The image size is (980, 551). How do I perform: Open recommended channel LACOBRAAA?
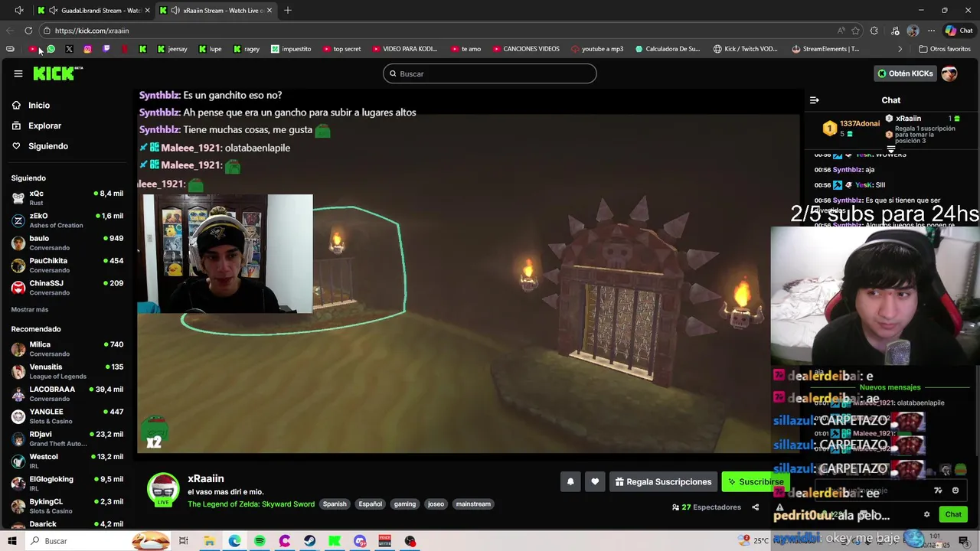click(x=67, y=393)
